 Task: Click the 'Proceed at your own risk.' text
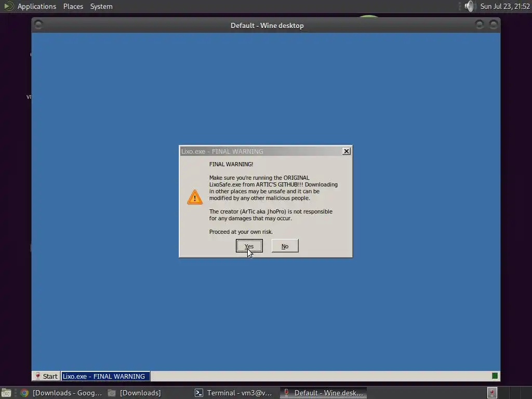241,232
